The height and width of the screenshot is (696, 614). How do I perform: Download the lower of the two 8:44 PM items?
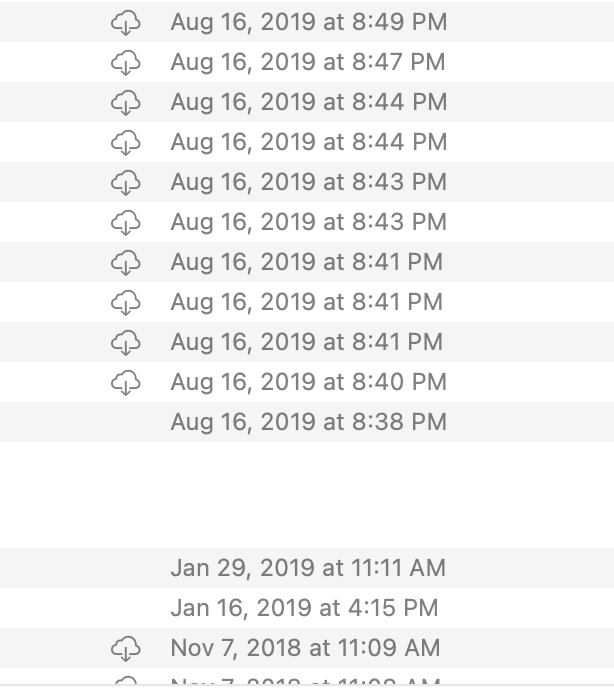coord(126,142)
